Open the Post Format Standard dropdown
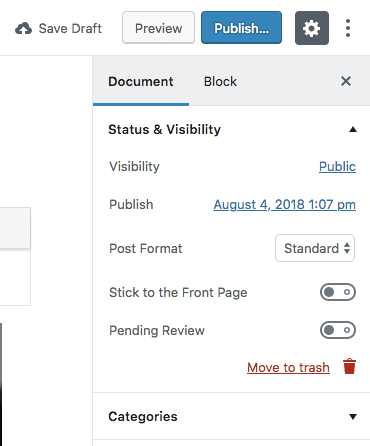The height and width of the screenshot is (446, 370). (315, 248)
